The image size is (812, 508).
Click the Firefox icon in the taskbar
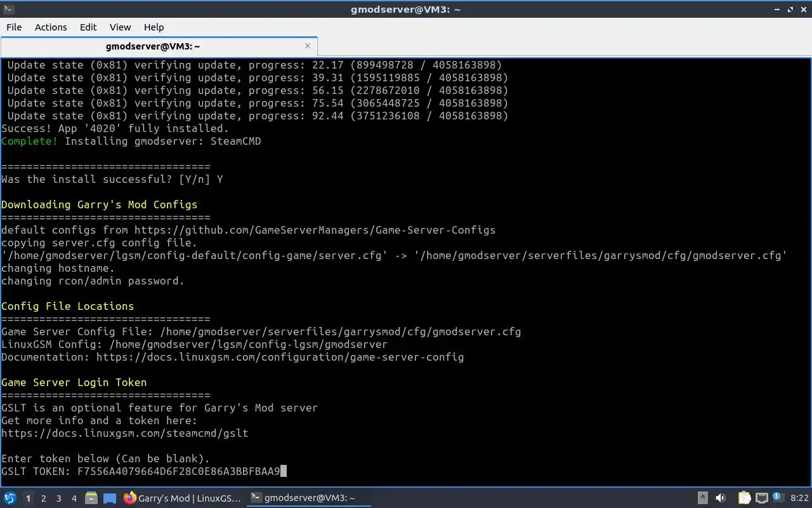click(130, 498)
